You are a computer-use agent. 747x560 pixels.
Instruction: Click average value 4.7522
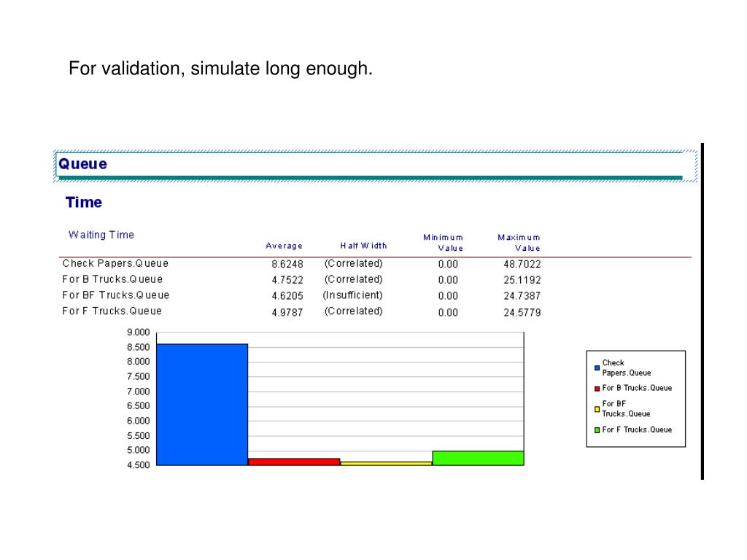[x=287, y=280]
